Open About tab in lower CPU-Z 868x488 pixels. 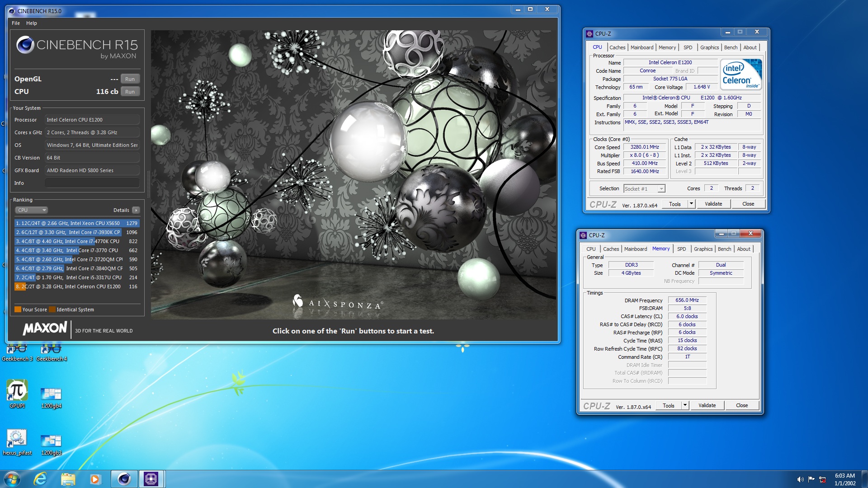point(744,249)
